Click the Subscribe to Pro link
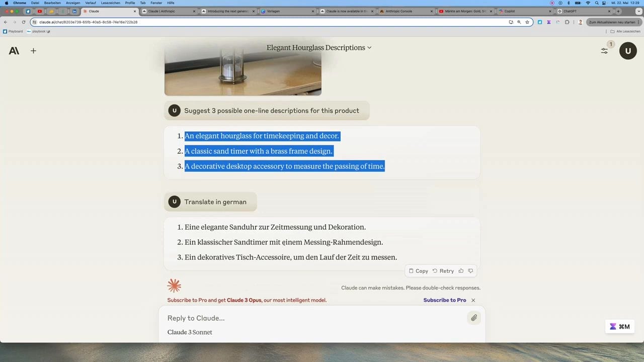 tap(444, 300)
